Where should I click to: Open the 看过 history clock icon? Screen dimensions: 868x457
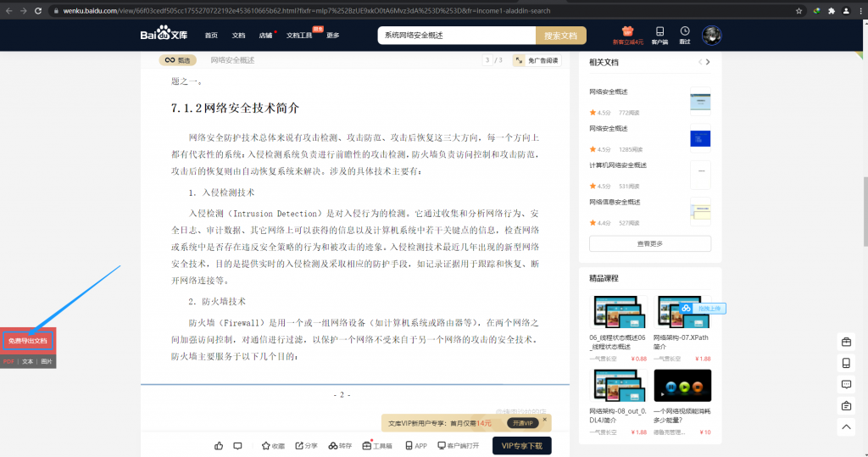point(685,31)
